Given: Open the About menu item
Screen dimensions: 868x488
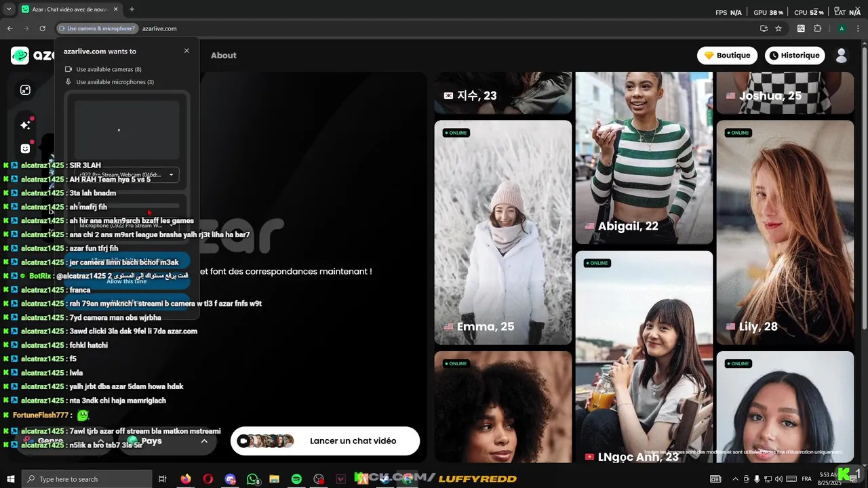Looking at the screenshot, I should (223, 56).
